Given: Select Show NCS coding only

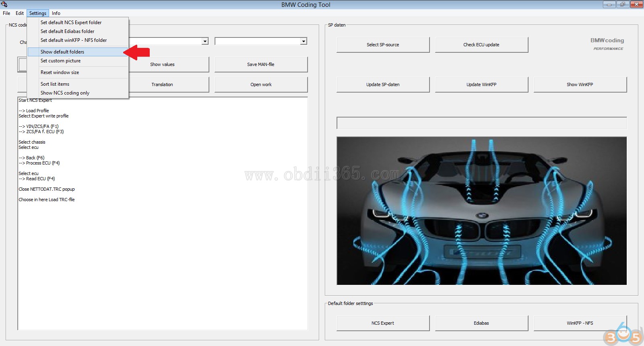Looking at the screenshot, I should point(78,93).
